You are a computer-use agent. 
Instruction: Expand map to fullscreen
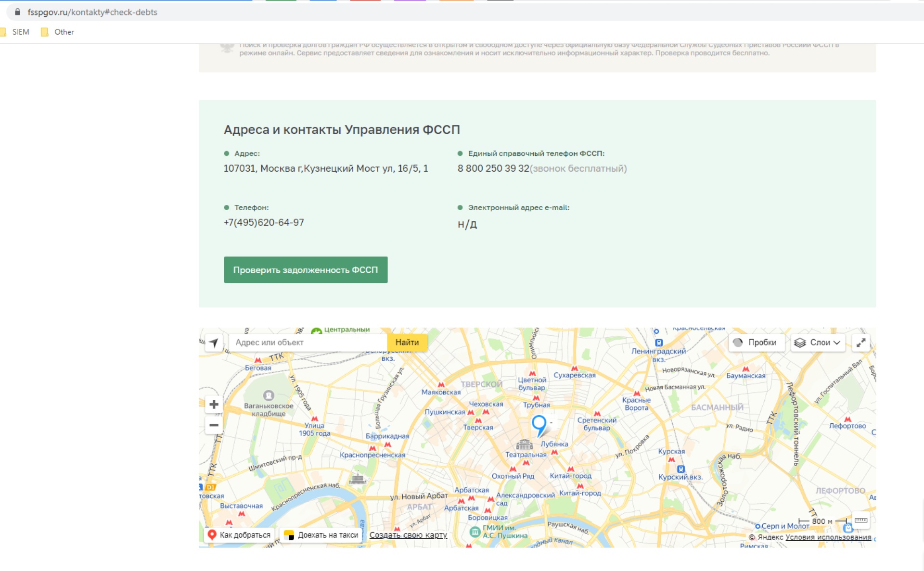861,343
